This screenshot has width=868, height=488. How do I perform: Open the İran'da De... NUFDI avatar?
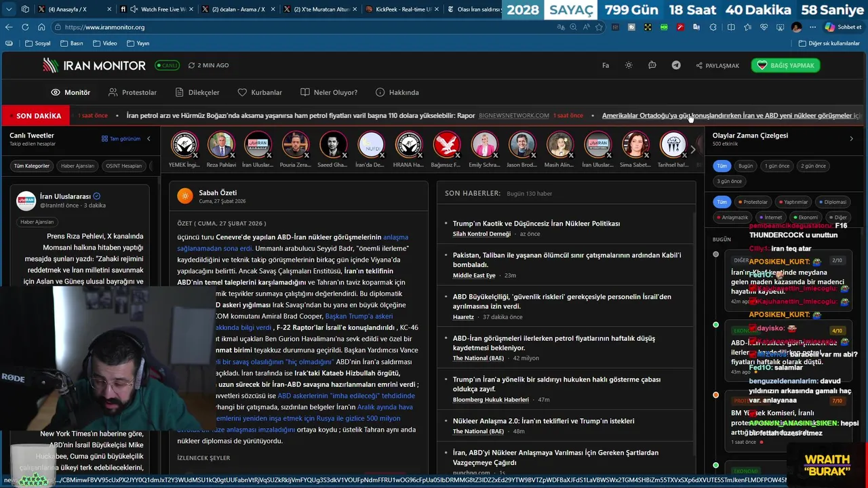(370, 145)
